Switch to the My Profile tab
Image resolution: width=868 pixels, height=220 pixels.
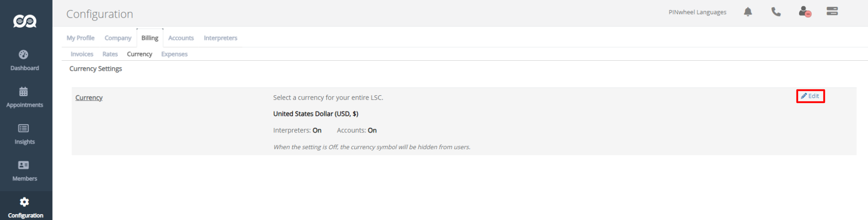(x=81, y=38)
